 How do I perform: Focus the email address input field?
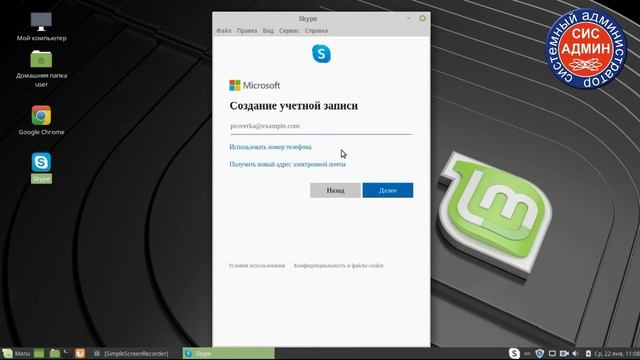321,126
